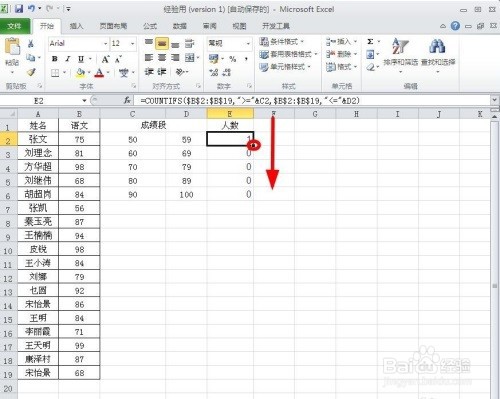The height and width of the screenshot is (399, 500).
Task: Apply percent style
Action: coord(233,59)
